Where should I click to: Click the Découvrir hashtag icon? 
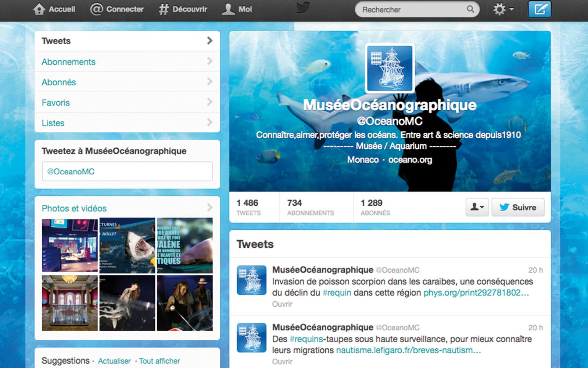164,9
